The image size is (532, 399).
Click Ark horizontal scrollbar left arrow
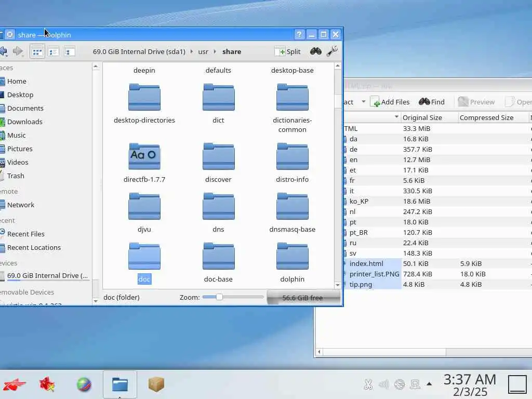tap(319, 352)
